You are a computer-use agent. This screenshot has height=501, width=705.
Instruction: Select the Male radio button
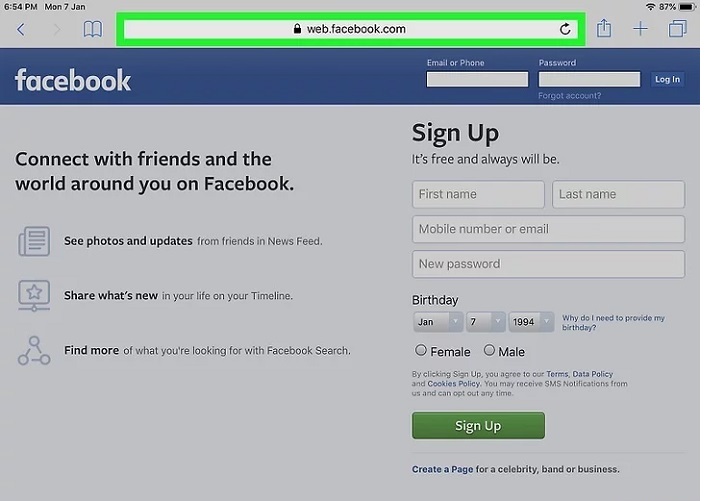coord(489,350)
